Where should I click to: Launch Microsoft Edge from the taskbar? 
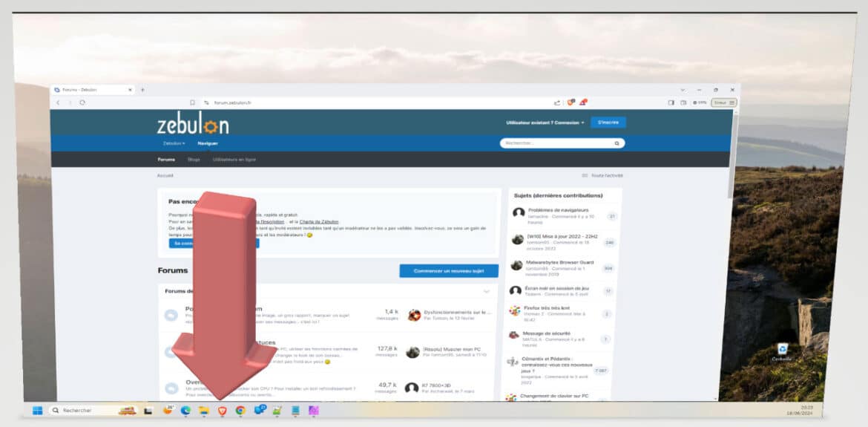pos(185,410)
